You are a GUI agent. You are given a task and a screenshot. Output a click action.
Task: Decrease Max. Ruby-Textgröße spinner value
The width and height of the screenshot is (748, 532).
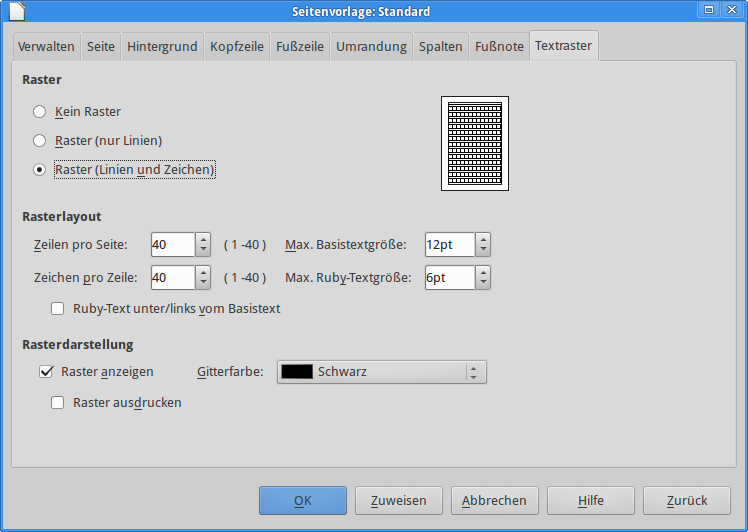tap(483, 284)
